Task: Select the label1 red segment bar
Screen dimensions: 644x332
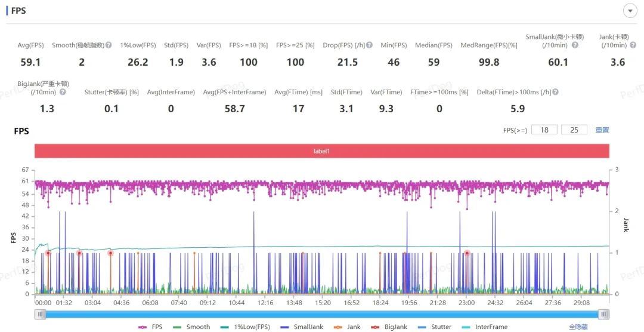Action: (x=322, y=151)
